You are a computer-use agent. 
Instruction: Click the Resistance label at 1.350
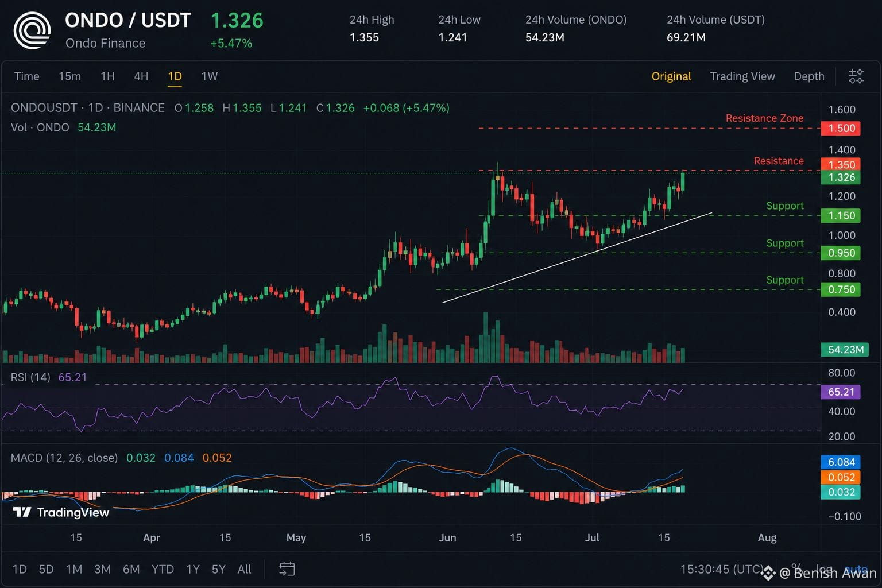click(779, 161)
